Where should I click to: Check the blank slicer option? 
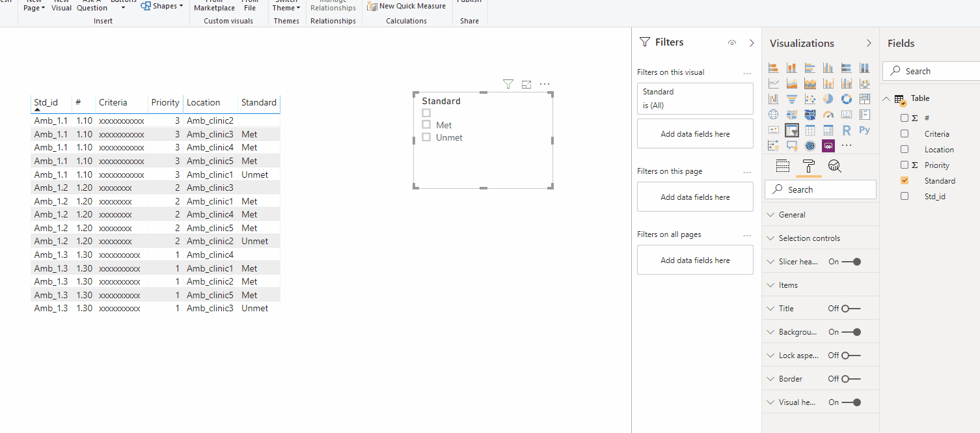coord(426,113)
